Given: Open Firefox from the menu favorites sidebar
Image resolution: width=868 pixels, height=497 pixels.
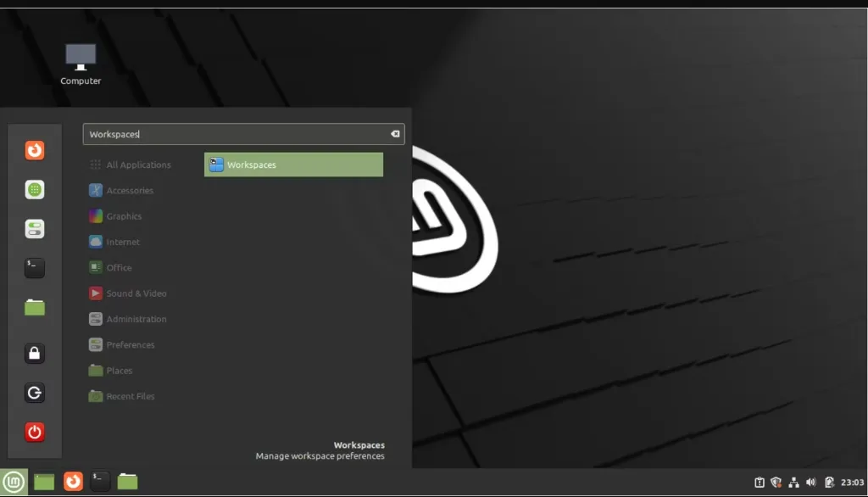Looking at the screenshot, I should click(x=34, y=150).
